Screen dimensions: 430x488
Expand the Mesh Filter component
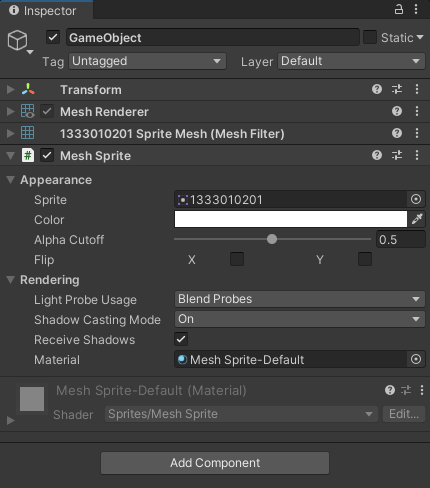pos(11,133)
